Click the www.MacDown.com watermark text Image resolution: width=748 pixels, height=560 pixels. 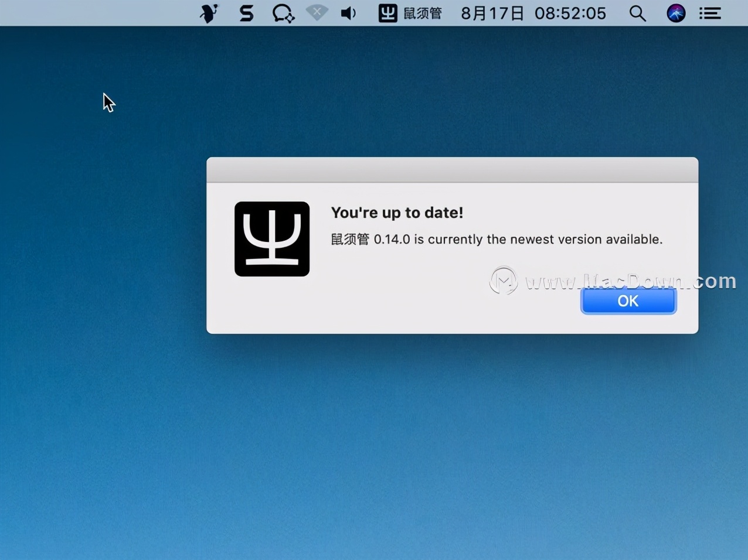[630, 281]
